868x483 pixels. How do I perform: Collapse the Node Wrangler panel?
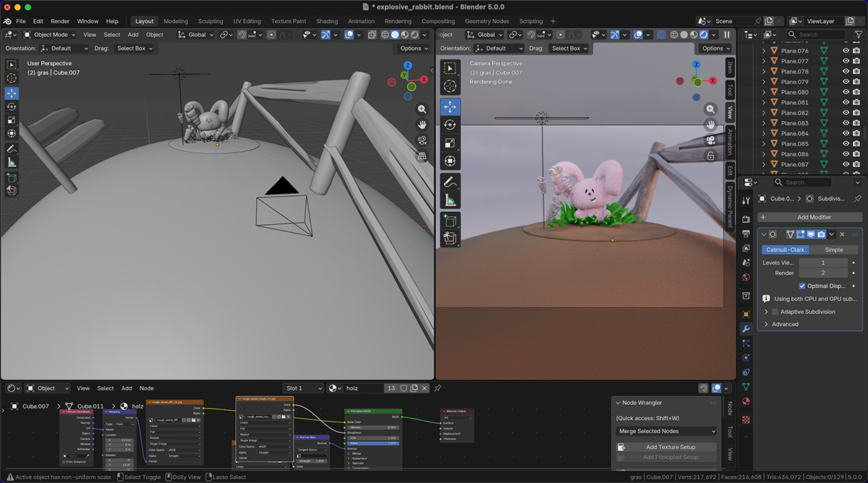(x=618, y=403)
